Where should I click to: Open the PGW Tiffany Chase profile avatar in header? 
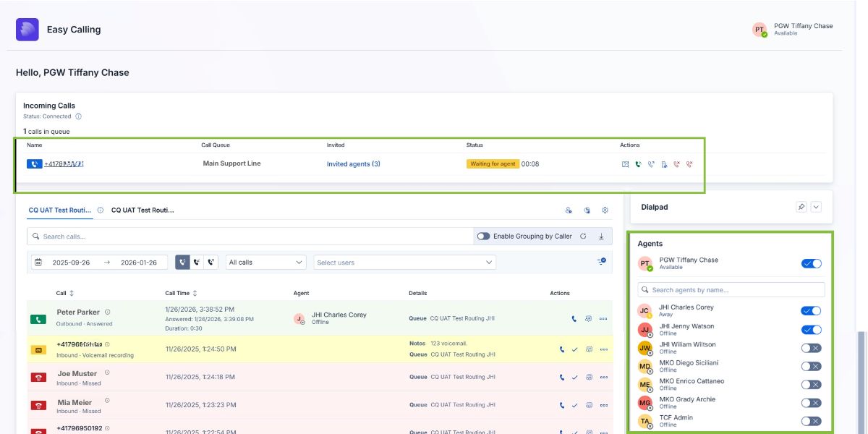(759, 30)
